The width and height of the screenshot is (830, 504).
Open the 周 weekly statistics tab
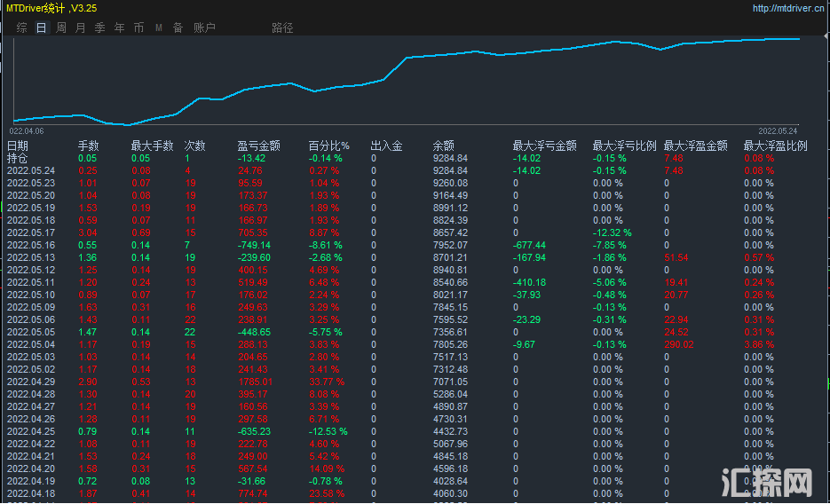coord(61,28)
